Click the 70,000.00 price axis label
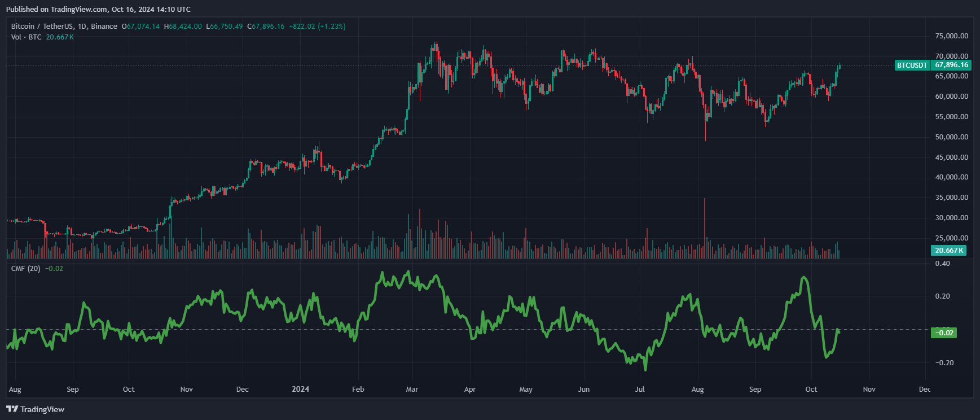This screenshot has height=420, width=980. (x=952, y=56)
